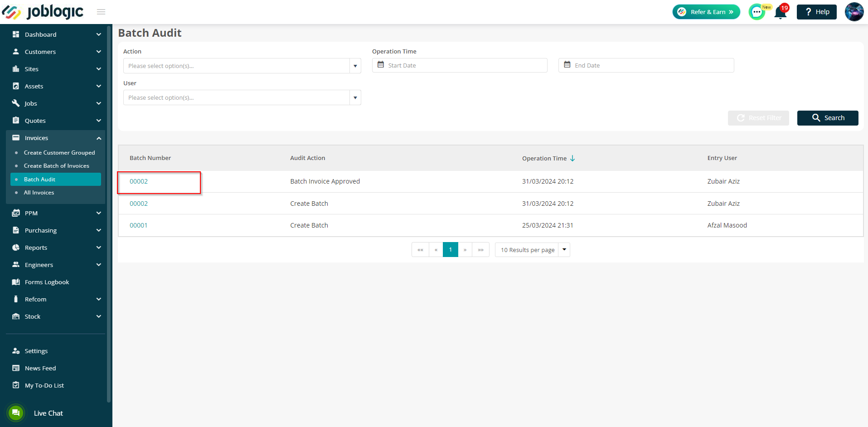Screen dimensions: 868x427
Task: Select page 1 in pagination
Action: tap(451, 250)
